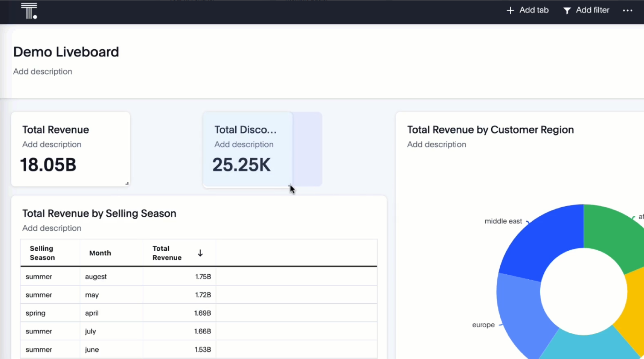644x359 pixels.
Task: Click the Selling Season column header
Action: (x=42, y=253)
